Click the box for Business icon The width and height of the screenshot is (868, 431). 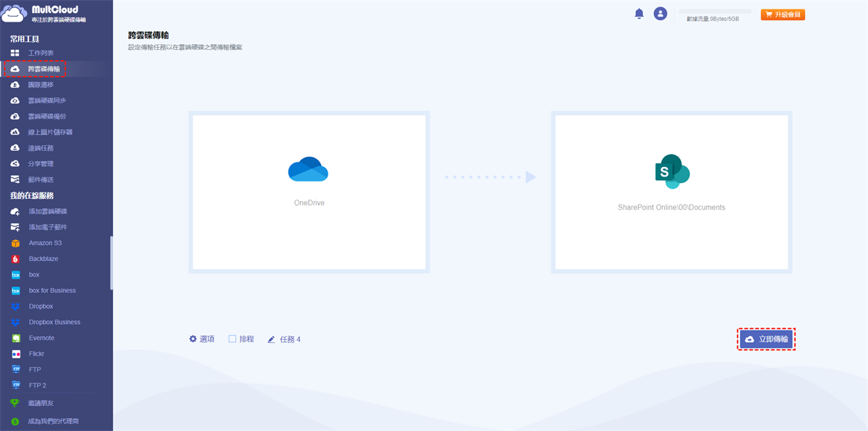pyautogui.click(x=15, y=291)
